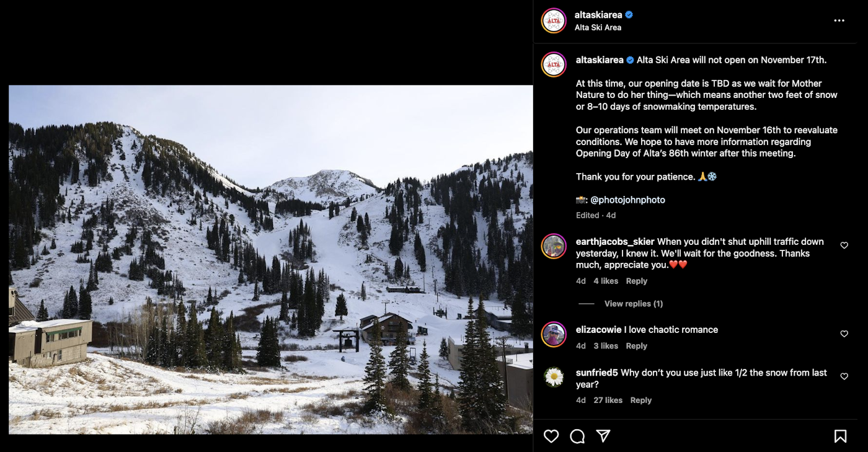Image resolution: width=868 pixels, height=452 pixels.
Task: Click altaskiarea avatar beside the caption
Action: coord(554,64)
